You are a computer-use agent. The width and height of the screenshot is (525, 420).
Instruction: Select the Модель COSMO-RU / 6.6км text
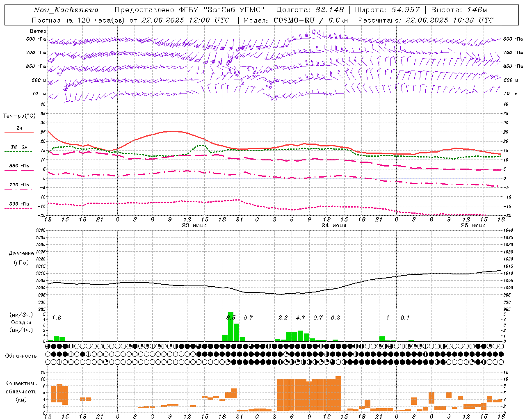point(296,20)
